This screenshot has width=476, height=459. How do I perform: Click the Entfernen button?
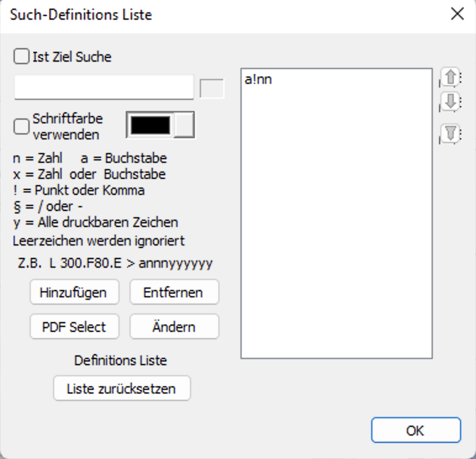coord(174,292)
